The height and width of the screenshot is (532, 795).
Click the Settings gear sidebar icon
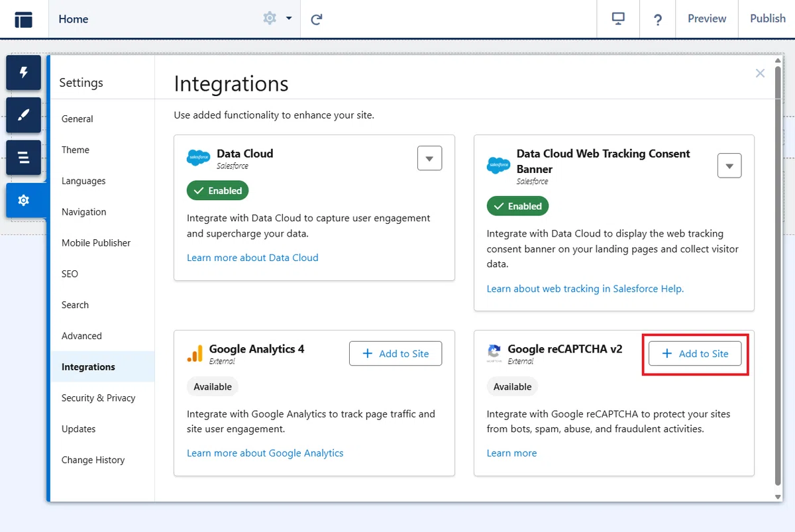click(x=24, y=200)
